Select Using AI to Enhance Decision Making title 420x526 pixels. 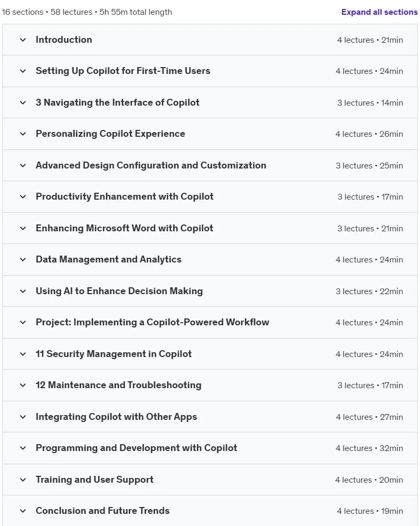[x=119, y=291]
